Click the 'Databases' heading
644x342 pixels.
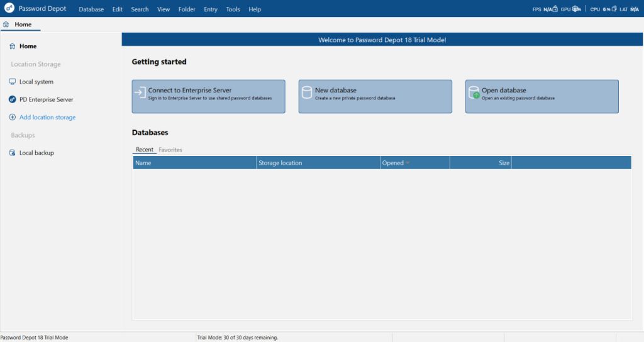point(150,132)
